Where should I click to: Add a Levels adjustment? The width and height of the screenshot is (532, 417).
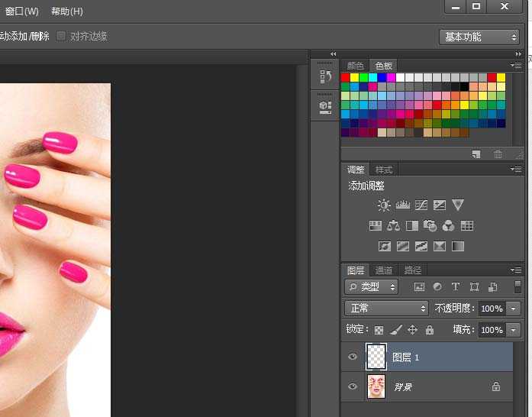[x=403, y=205]
